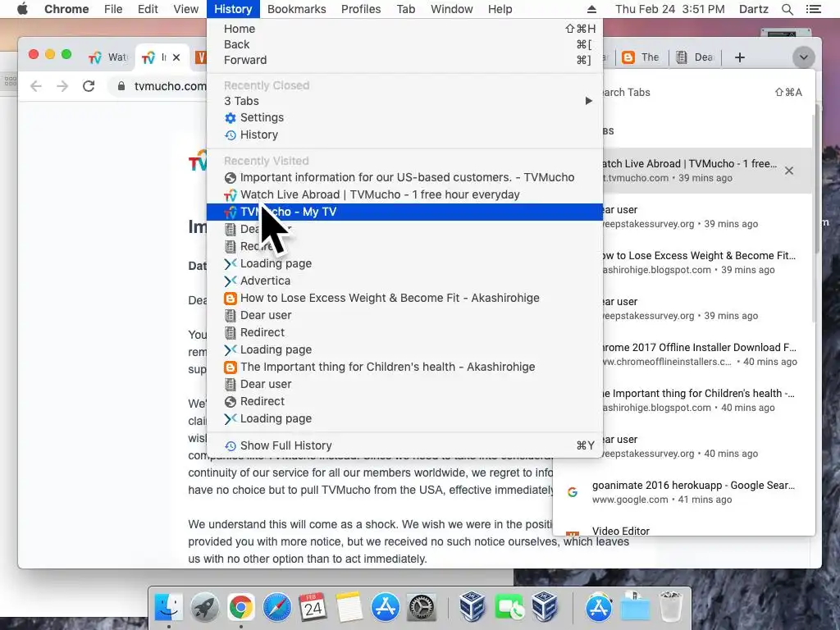Click the date and time in menu bar
Screen dimensions: 840x630
(x=669, y=9)
